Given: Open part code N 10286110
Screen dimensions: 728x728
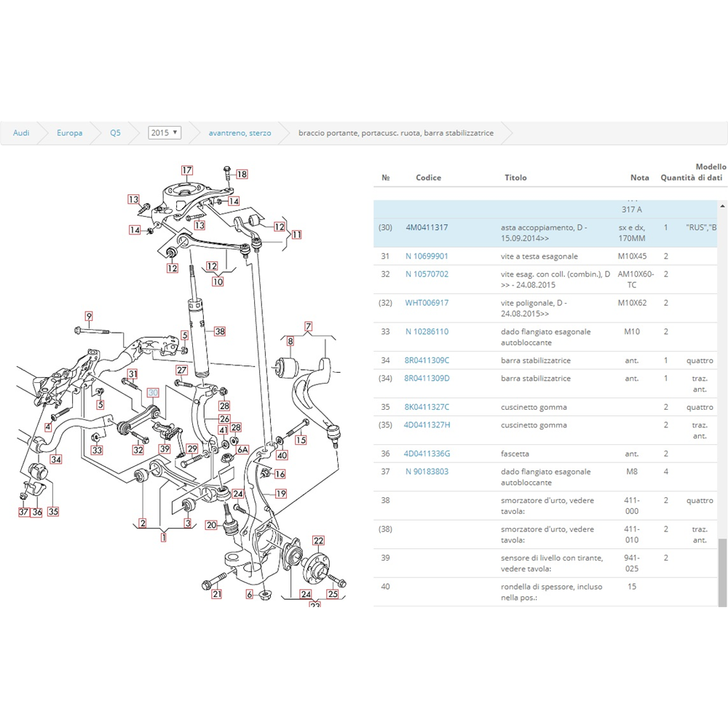Looking at the screenshot, I should [x=427, y=331].
